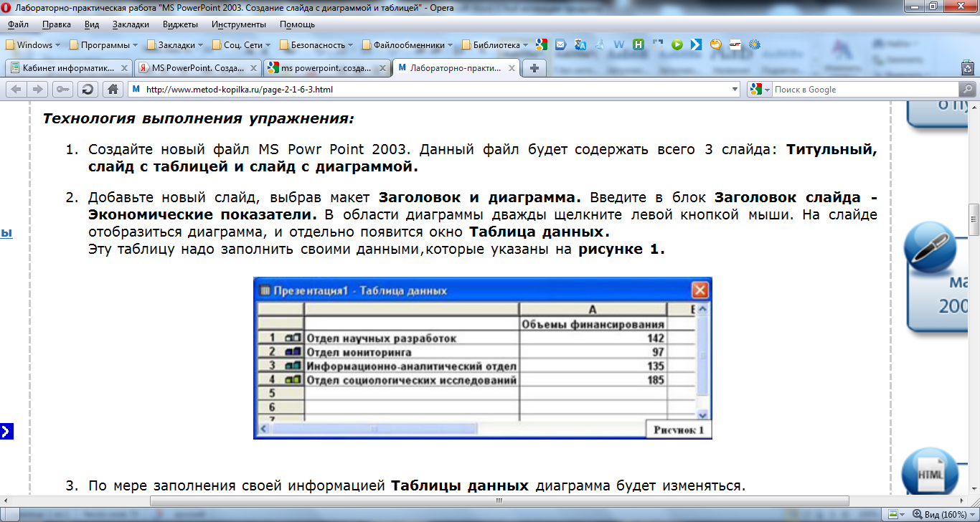Open the green play-circle bookmark icon
The height and width of the screenshot is (522, 980).
point(677,44)
